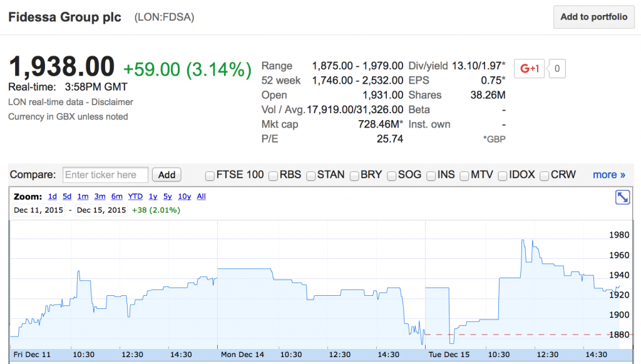
Task: Focus the Compare ticker input field
Action: (x=105, y=175)
